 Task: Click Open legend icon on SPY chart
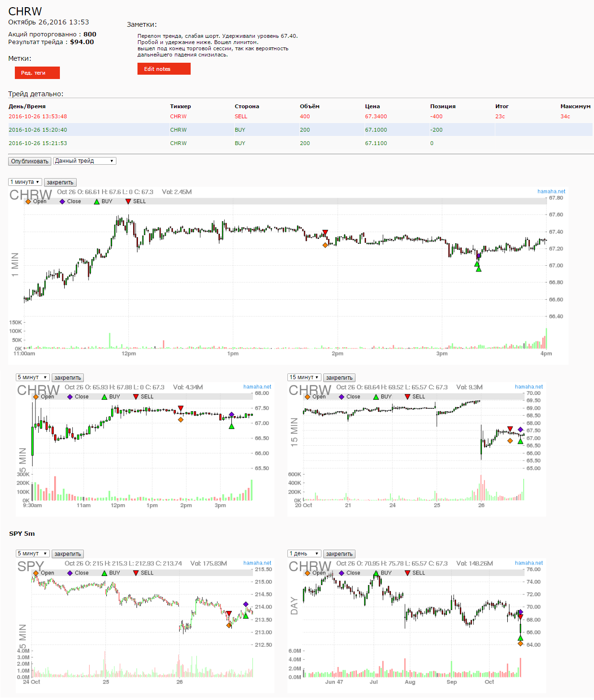point(36,573)
